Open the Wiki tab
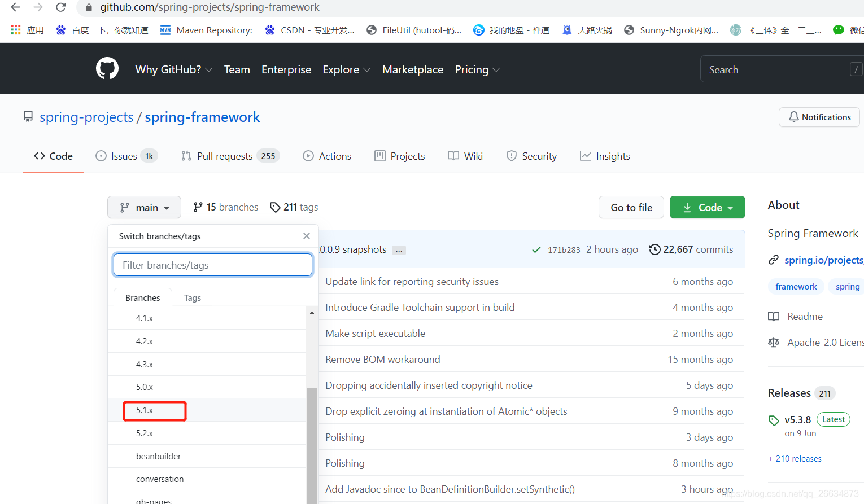Screen dimensions: 864x504 [465, 156]
